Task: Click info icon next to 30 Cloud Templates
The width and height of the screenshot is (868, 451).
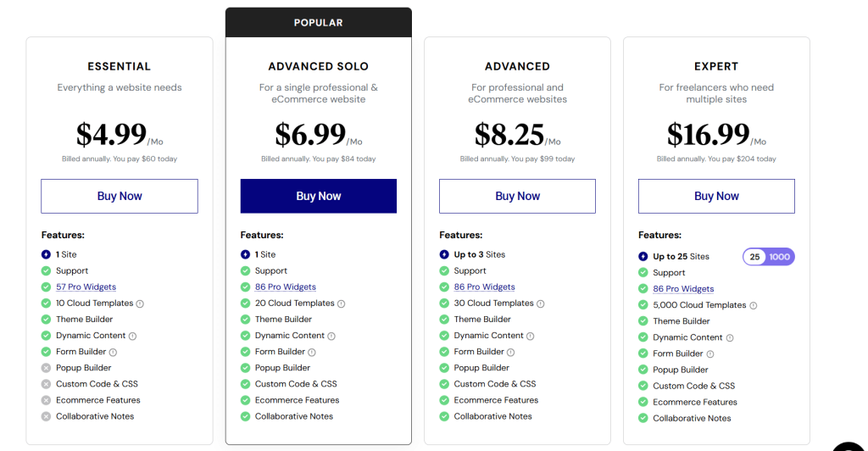Action: (x=540, y=303)
